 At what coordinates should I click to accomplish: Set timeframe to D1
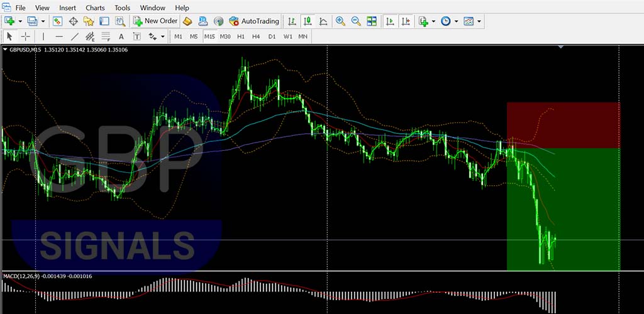click(x=272, y=36)
